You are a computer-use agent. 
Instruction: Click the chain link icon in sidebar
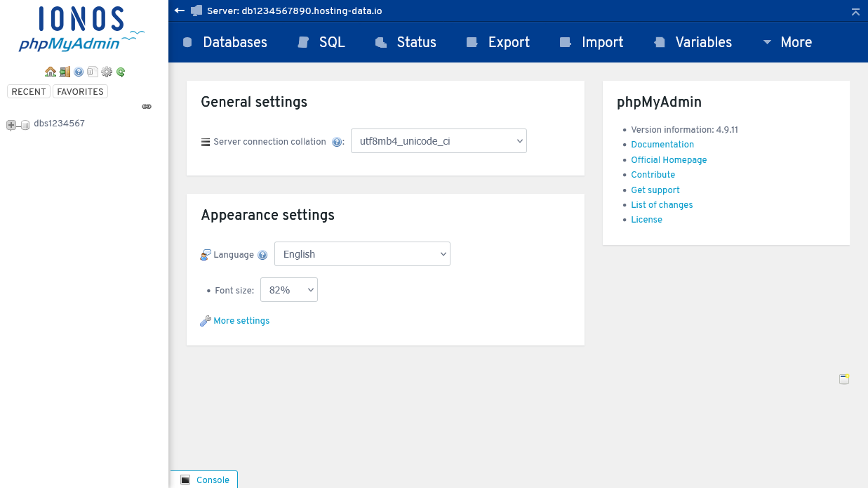147,106
